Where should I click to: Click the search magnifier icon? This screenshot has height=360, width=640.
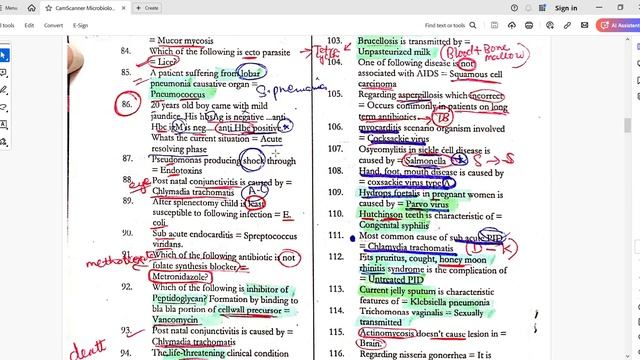(473, 25)
